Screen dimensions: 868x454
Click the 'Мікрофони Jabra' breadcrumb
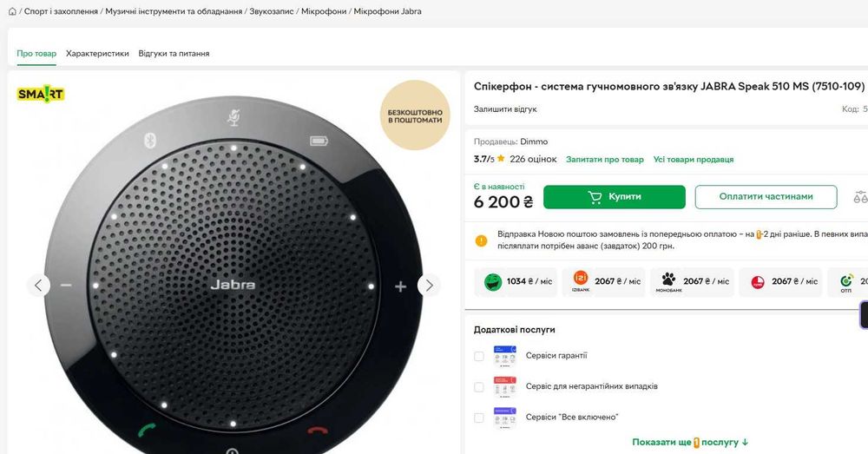[x=388, y=11]
